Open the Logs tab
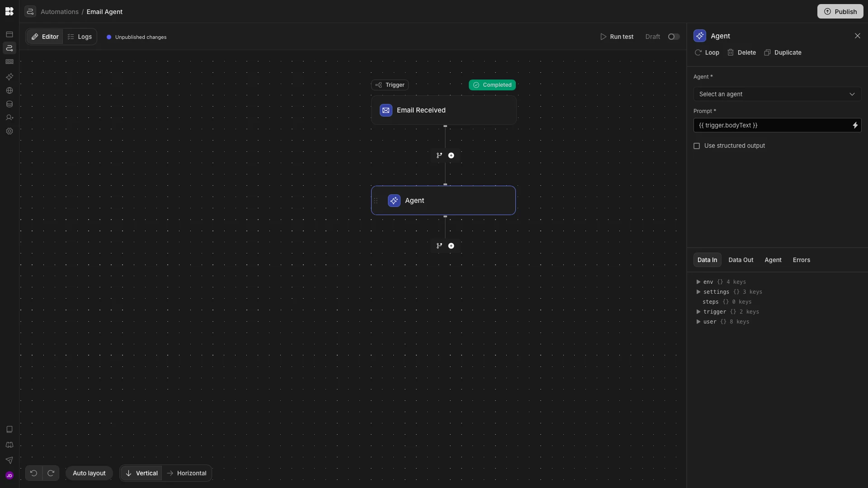Image resolution: width=868 pixels, height=488 pixels. [80, 37]
